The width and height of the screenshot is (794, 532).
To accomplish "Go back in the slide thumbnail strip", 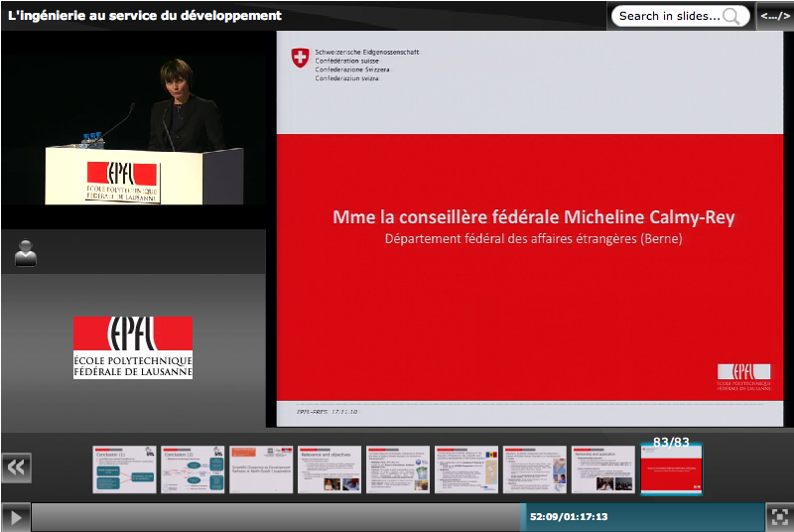I will click(16, 467).
